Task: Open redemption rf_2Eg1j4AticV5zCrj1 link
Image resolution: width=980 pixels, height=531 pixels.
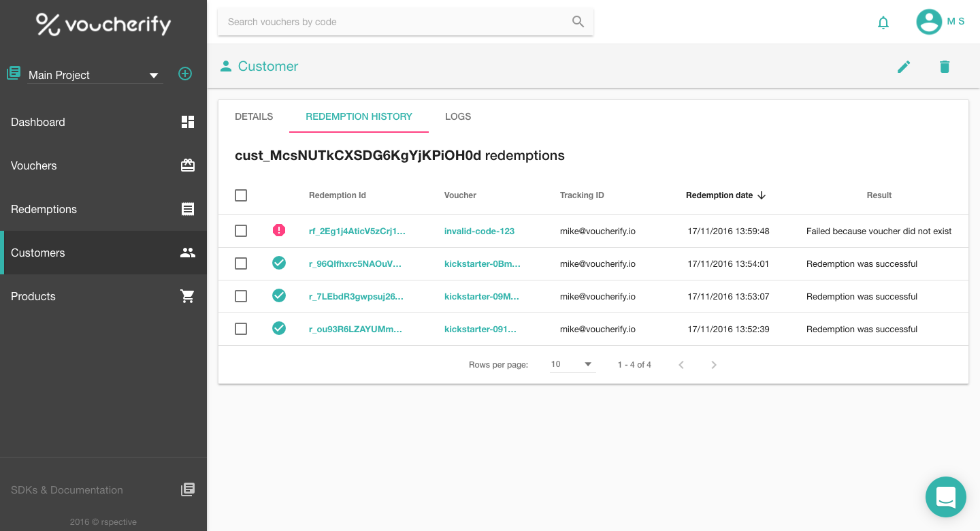Action: pos(357,231)
